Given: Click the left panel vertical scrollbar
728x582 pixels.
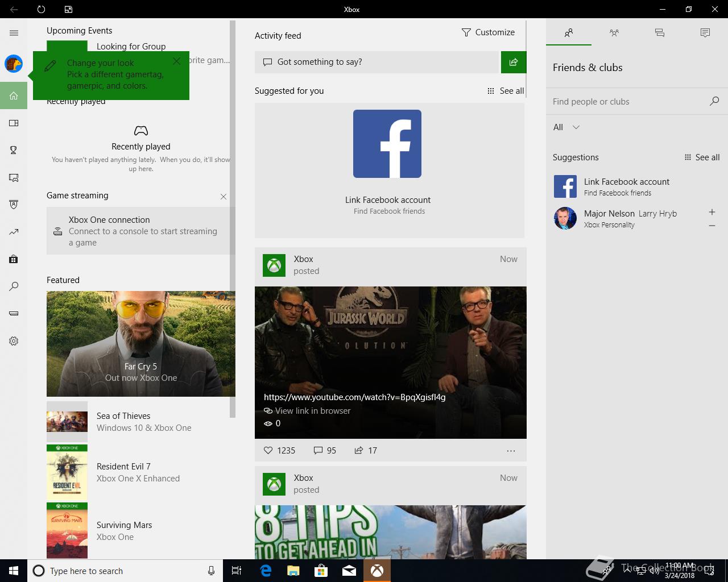Looking at the screenshot, I should pos(233,219).
